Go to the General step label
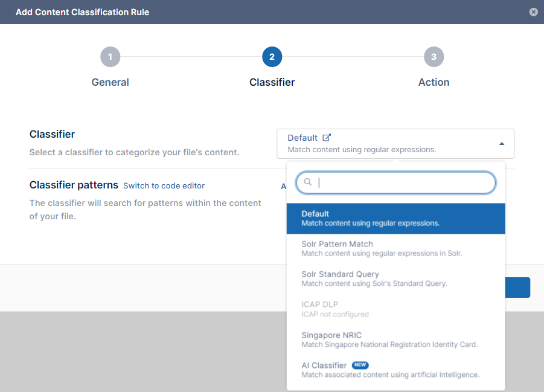This screenshot has width=544, height=392. tap(110, 82)
